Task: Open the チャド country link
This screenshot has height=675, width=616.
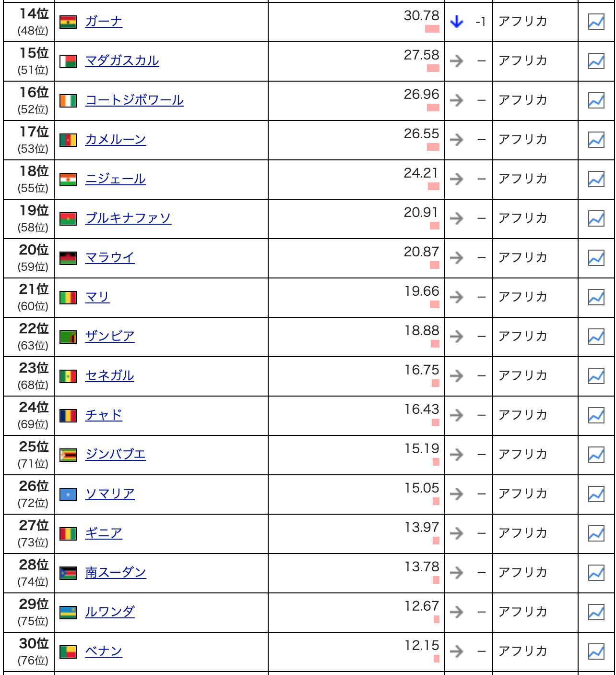Action: coord(104,415)
